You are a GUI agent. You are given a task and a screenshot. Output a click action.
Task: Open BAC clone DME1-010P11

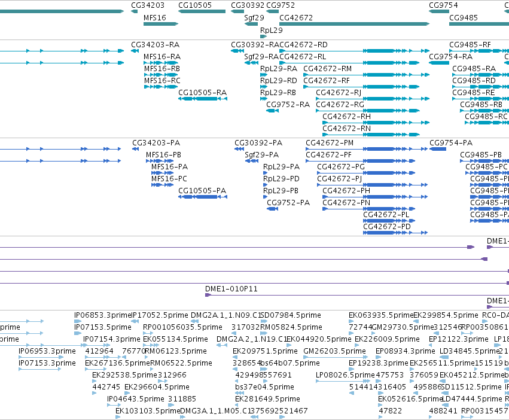point(231,289)
